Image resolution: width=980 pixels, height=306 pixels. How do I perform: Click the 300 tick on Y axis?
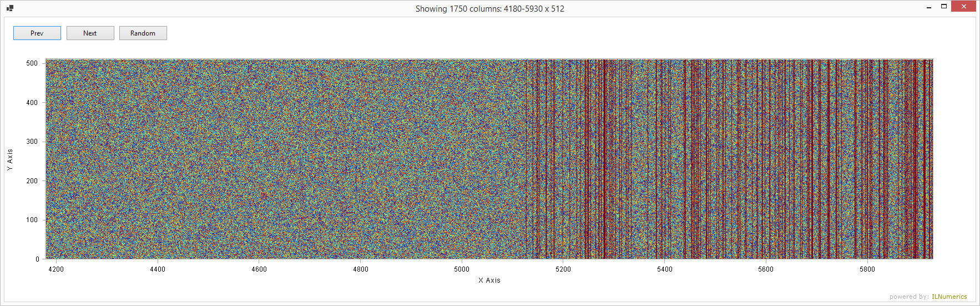tap(32, 142)
